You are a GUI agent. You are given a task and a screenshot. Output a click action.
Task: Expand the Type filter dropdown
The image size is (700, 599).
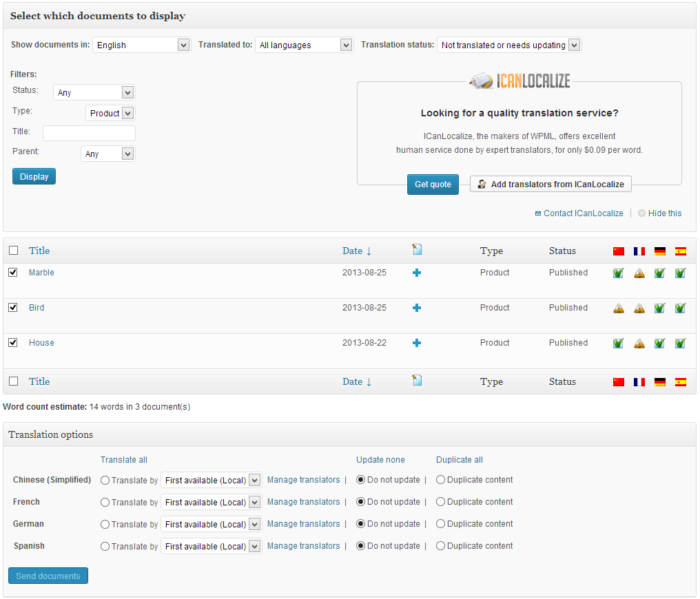pos(110,114)
